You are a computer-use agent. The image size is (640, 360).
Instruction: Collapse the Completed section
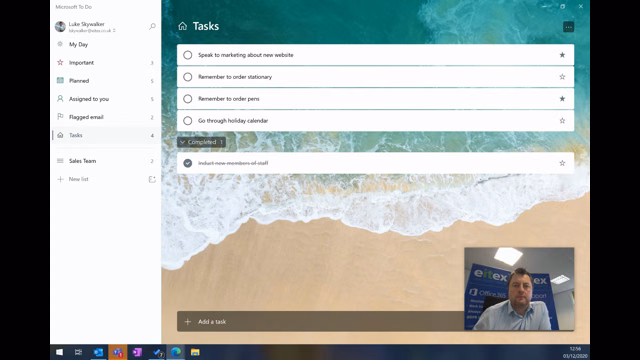tap(201, 142)
